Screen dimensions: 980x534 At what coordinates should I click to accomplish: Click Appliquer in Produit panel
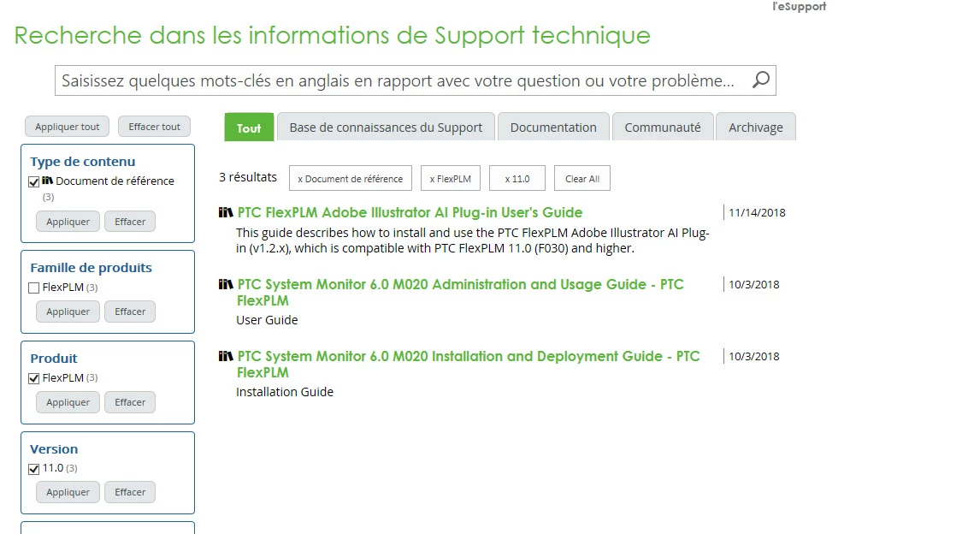coord(68,402)
